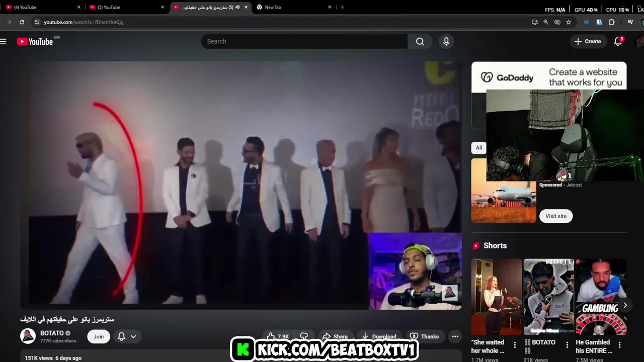Open the Extensions puzzle piece menu
The height and width of the screenshot is (362, 644).
[x=612, y=22]
